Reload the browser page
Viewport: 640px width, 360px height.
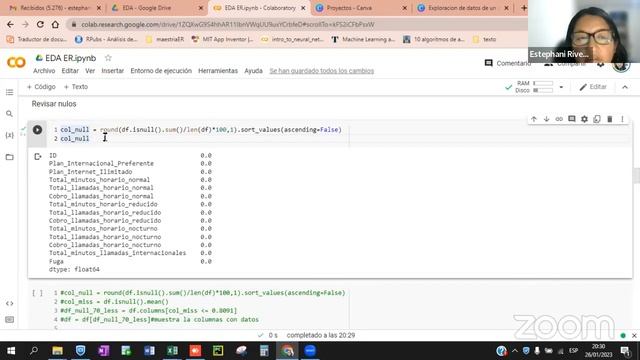[40, 24]
